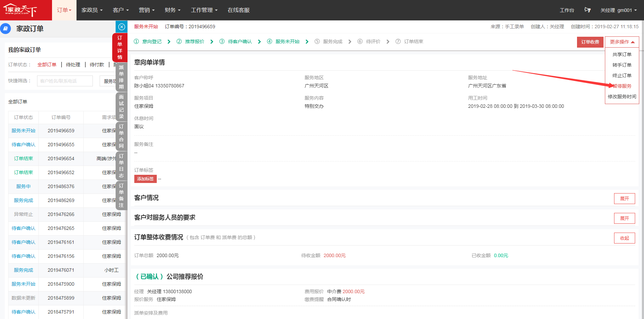644x319 pixels.
Task: Open order 2019486376 status 服务中
Action: click(x=23, y=186)
